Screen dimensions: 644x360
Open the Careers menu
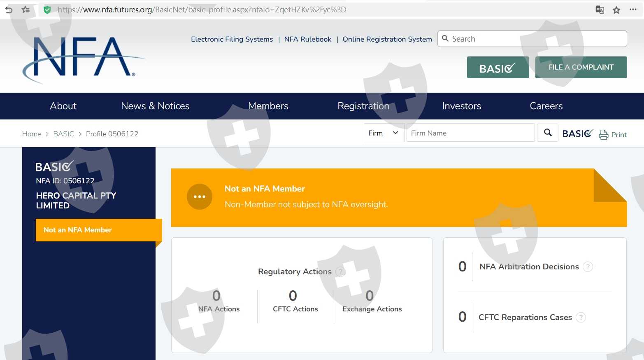tap(546, 106)
